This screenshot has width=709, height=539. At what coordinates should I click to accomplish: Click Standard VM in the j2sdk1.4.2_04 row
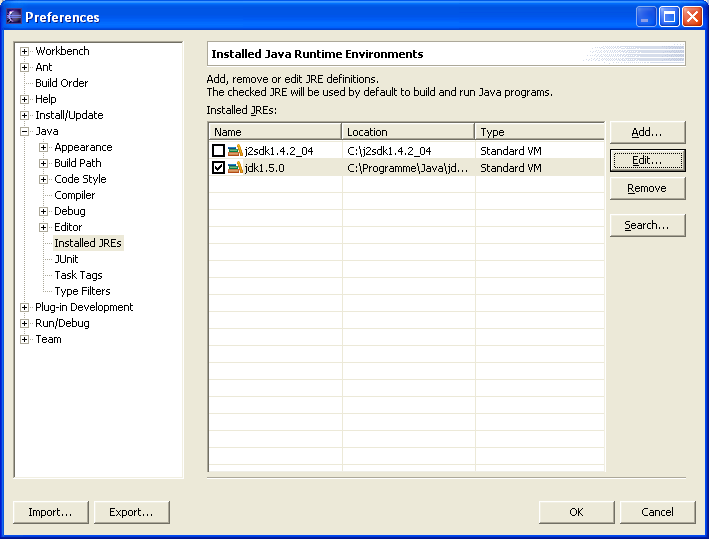511,151
